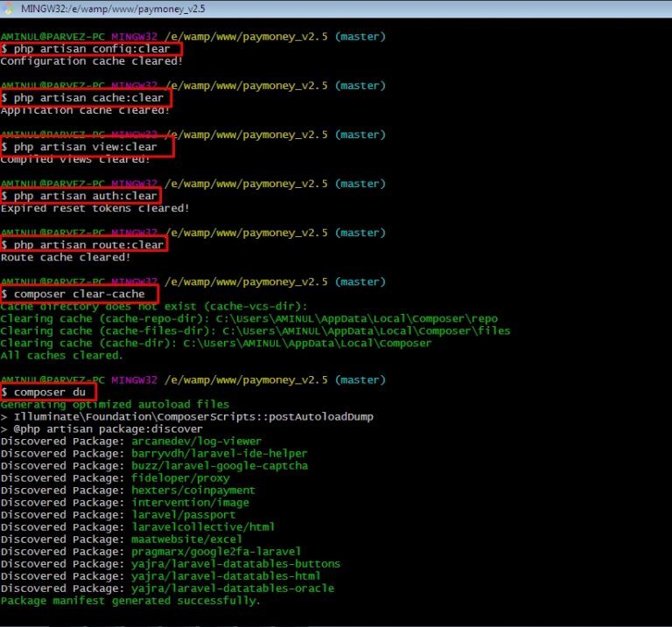The height and width of the screenshot is (627, 672).
Task: Click the MINGW32 terminal icon in title bar
Action: point(9,10)
